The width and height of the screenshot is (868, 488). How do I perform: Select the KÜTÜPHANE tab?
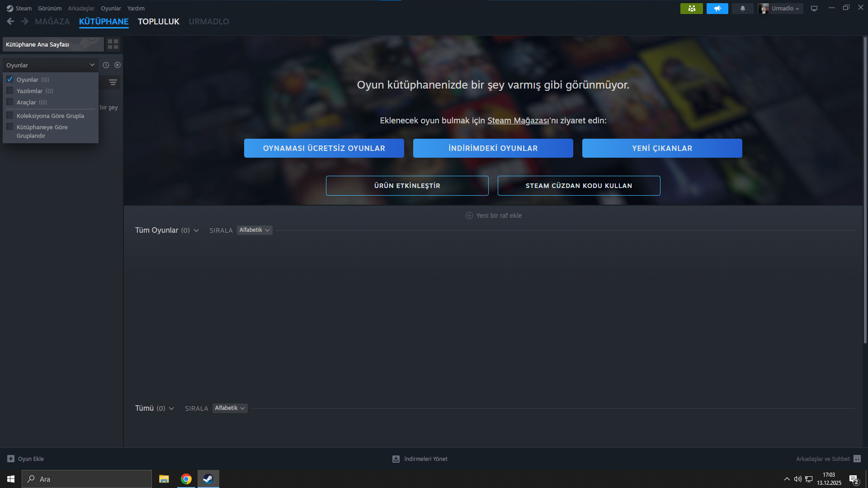point(104,21)
